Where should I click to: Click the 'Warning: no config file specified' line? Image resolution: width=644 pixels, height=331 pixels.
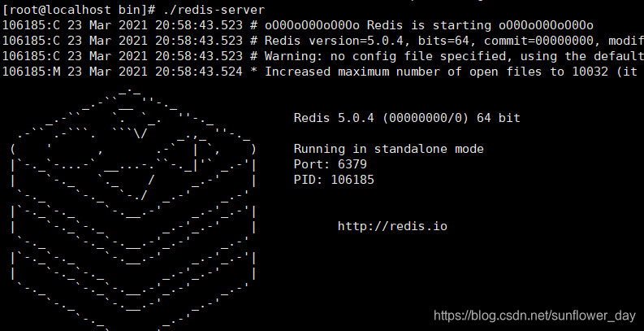[x=323, y=56]
